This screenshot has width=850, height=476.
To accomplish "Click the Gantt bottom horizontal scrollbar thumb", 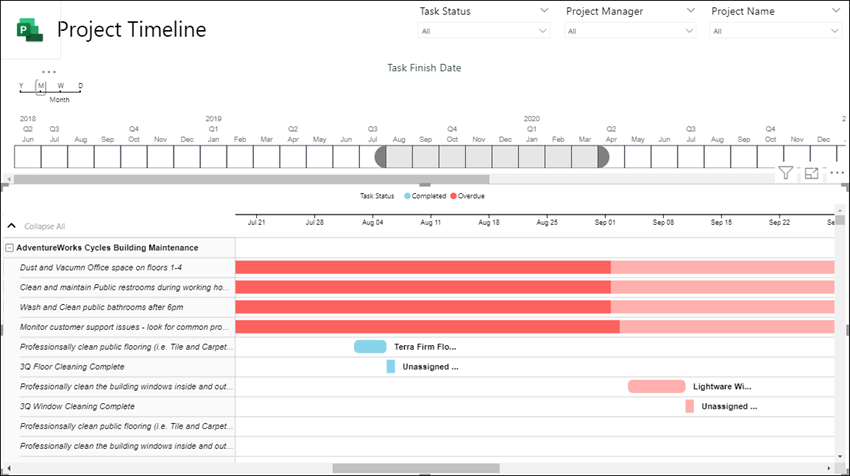I will pos(416,468).
